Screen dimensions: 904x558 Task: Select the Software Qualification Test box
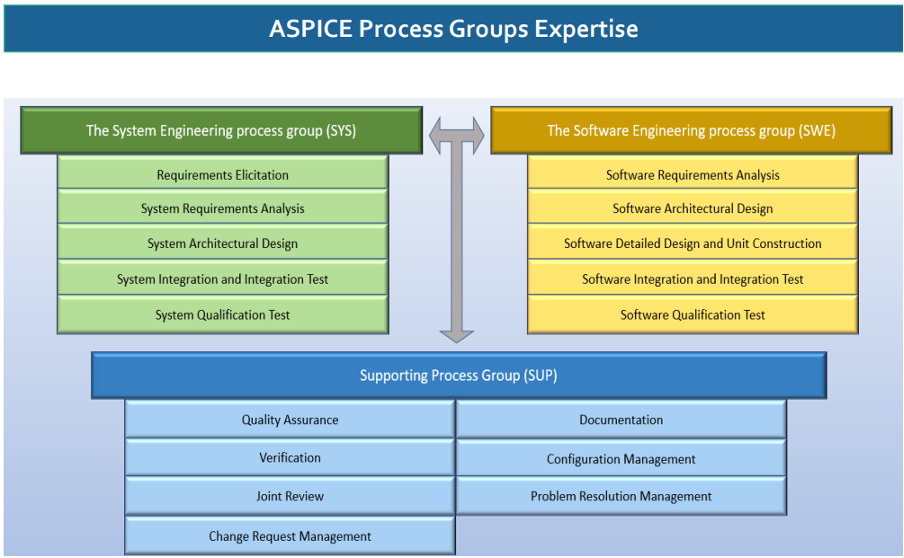[693, 315]
